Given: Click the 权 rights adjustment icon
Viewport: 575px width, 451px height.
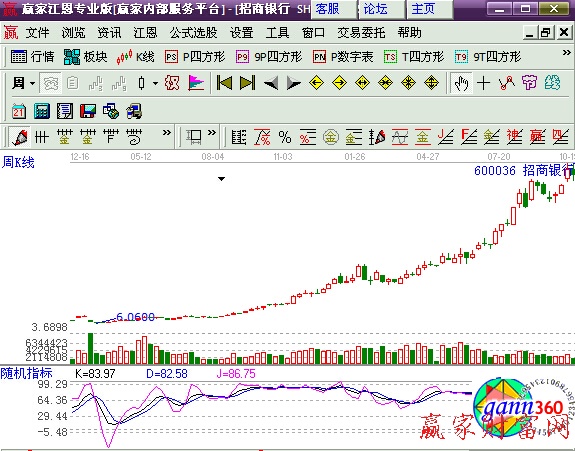Looking at the screenshot, I should pos(172,83).
